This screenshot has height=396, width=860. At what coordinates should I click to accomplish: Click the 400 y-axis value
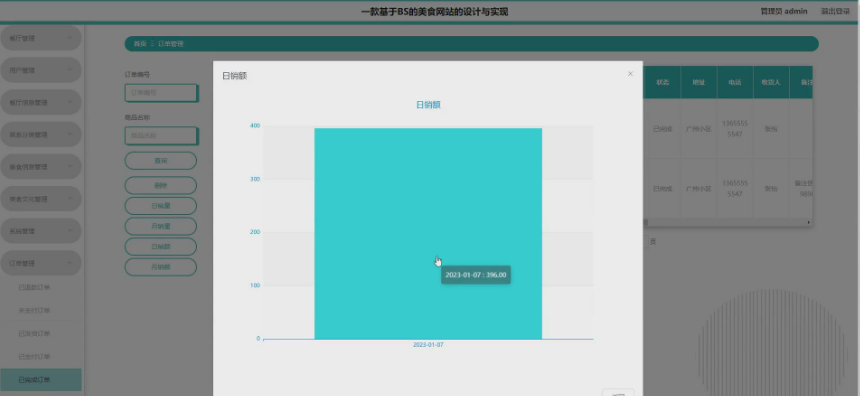[x=255, y=126]
